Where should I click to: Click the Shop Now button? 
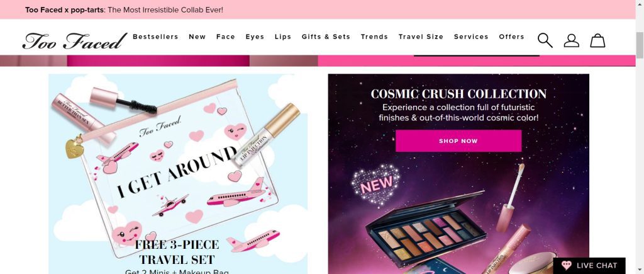click(458, 140)
